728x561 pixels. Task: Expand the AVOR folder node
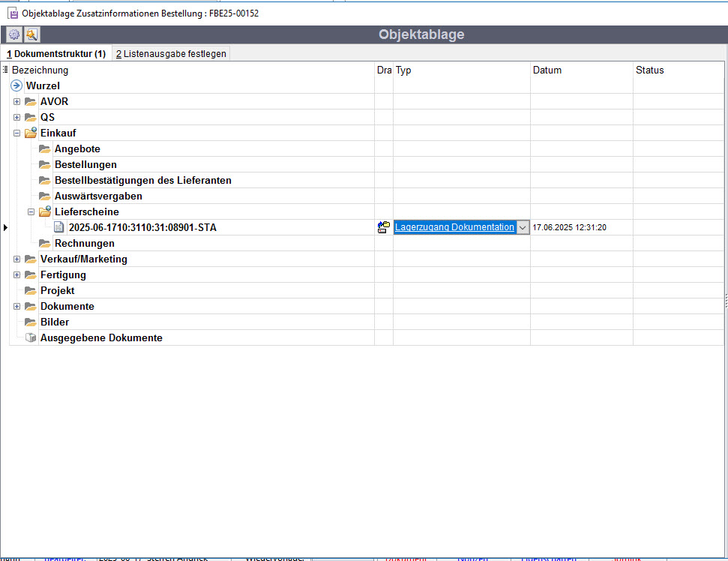[16, 101]
